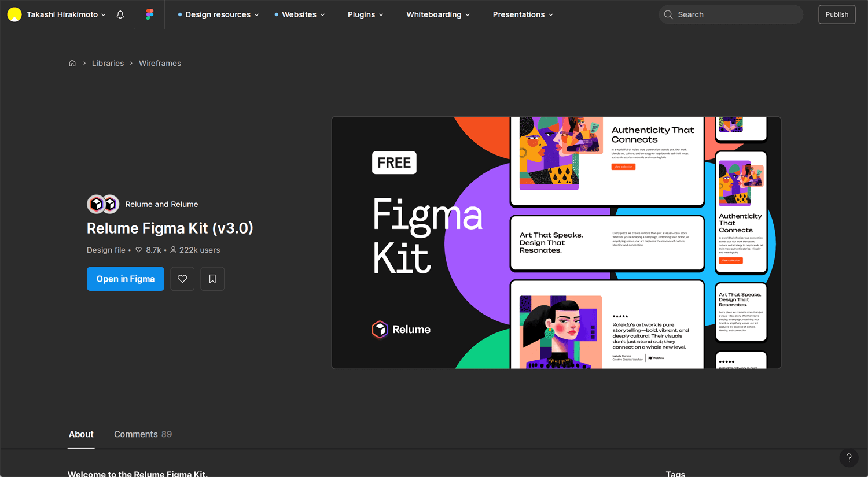Open the Figma Kit preview image
This screenshot has height=477, width=868.
click(x=556, y=243)
